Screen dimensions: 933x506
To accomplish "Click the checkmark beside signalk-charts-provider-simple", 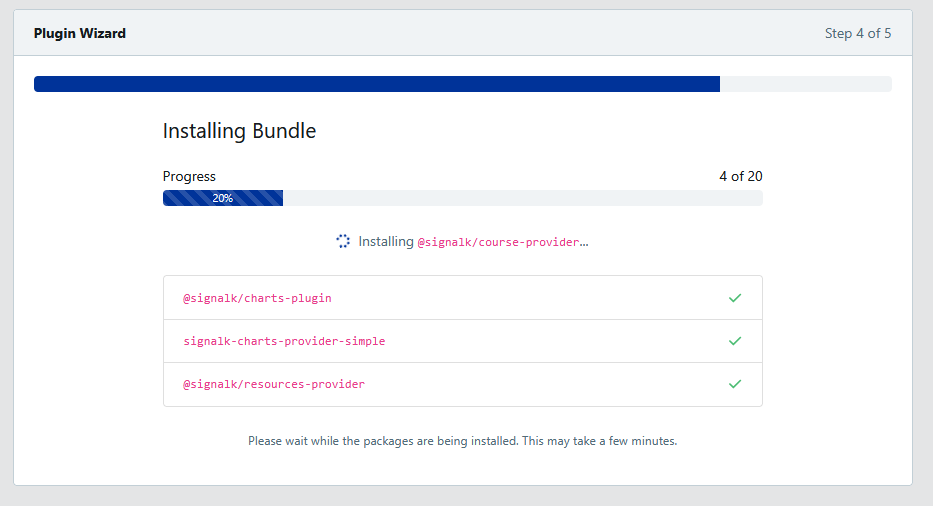I will (735, 341).
